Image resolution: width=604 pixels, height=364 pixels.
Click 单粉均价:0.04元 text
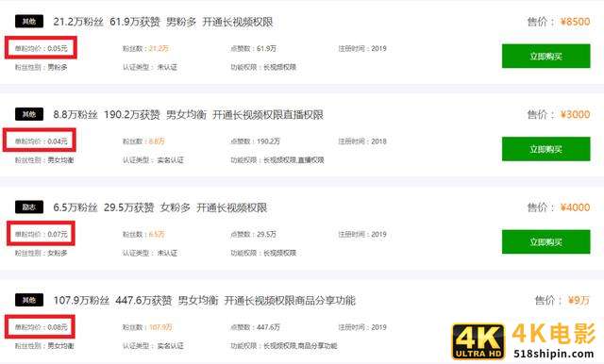click(42, 141)
